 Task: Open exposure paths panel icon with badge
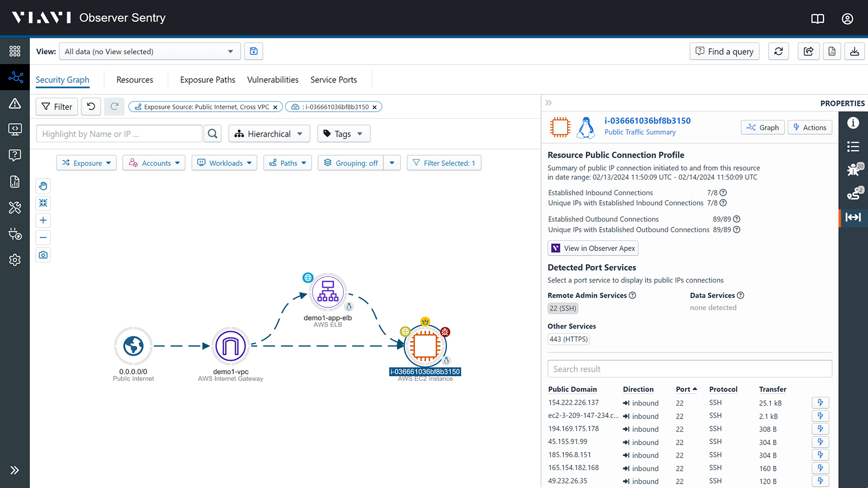854,193
